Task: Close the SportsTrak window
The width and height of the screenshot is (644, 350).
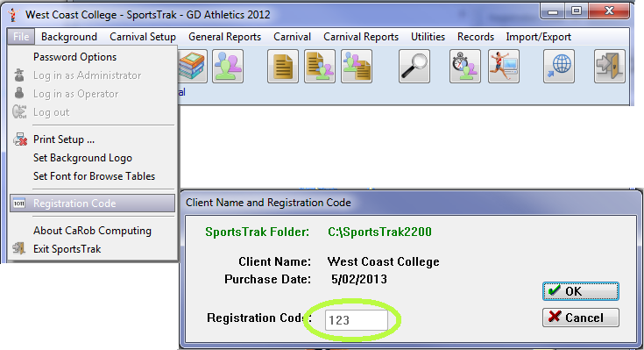Action: point(609,11)
